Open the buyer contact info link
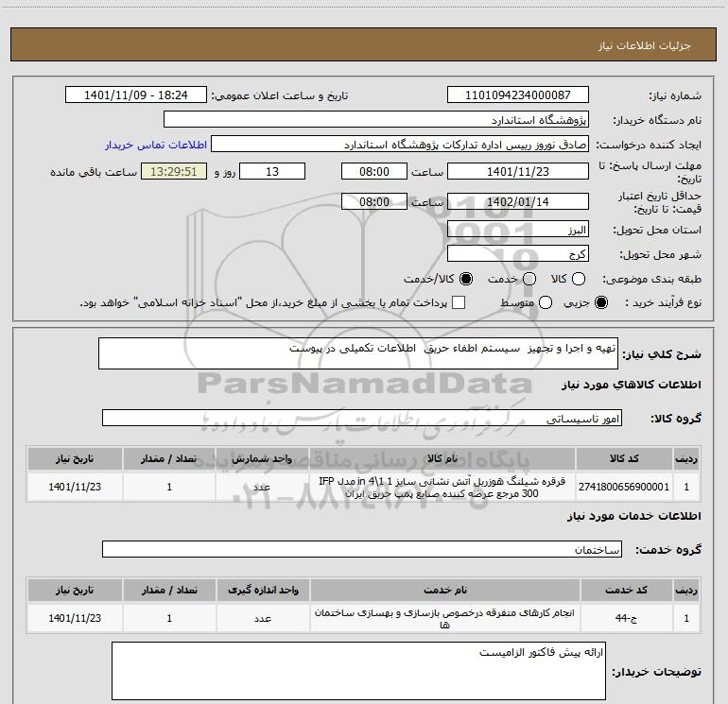Viewport: 728px width, 704px height. coord(156,145)
